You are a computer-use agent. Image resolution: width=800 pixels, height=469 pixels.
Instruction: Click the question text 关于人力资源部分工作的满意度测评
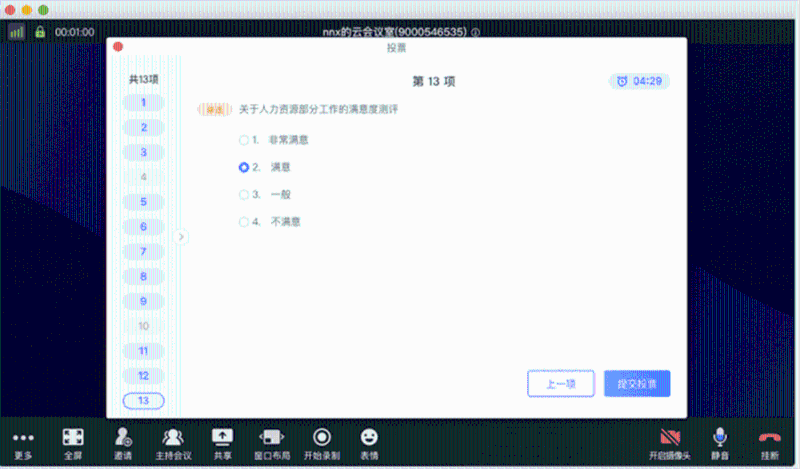[318, 109]
